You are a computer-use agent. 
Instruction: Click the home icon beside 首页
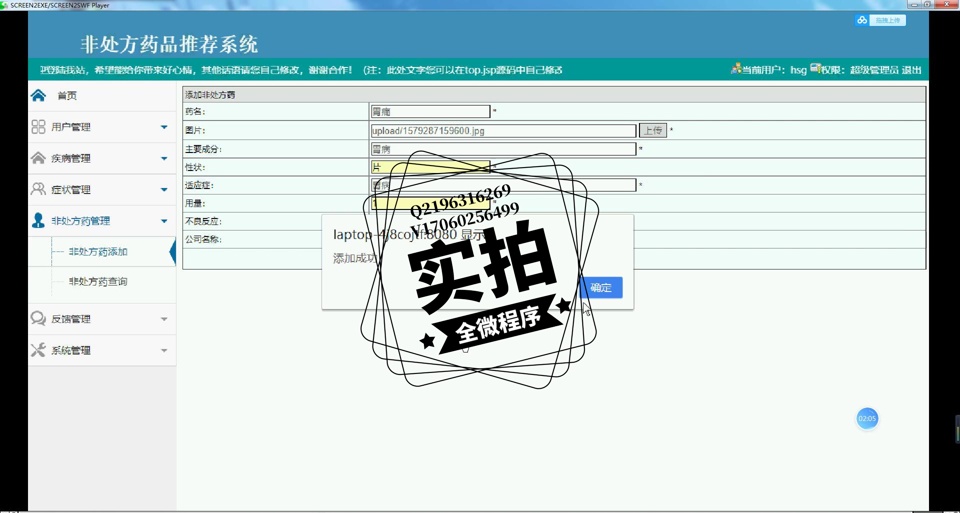click(x=38, y=96)
